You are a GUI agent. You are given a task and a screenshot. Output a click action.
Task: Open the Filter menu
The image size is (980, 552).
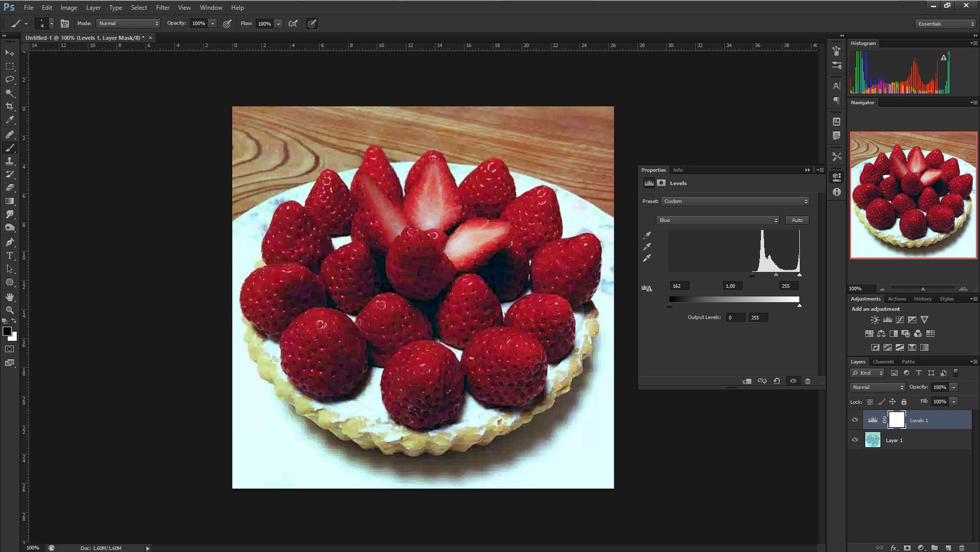tap(162, 7)
